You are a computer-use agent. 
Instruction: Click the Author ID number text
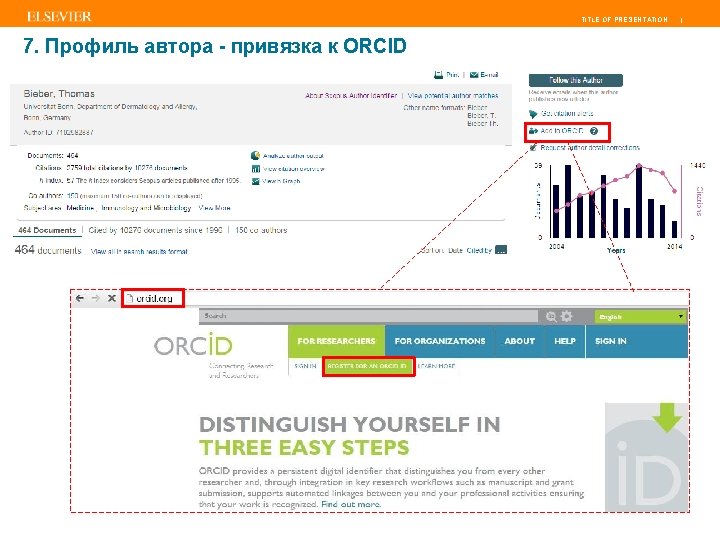point(75,132)
